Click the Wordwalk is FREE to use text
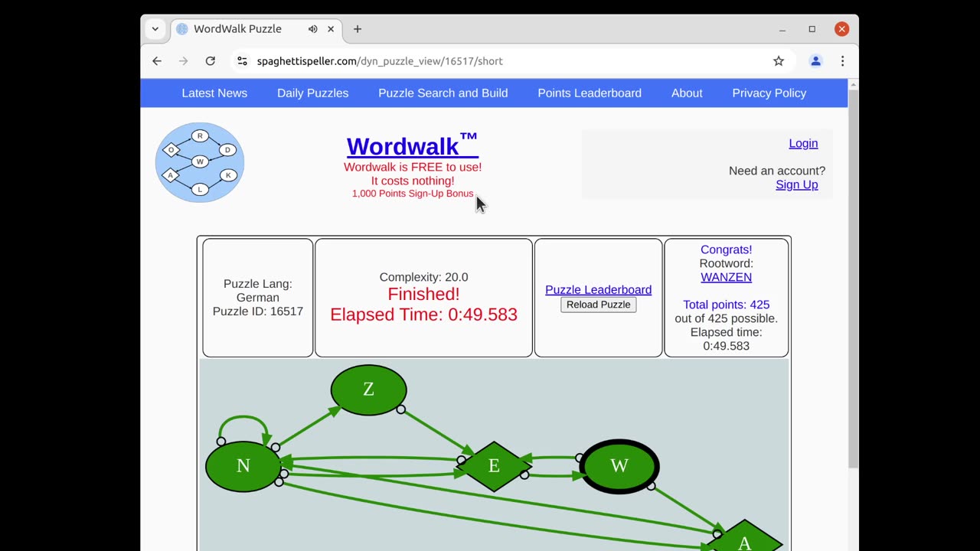The image size is (980, 551). point(413,167)
